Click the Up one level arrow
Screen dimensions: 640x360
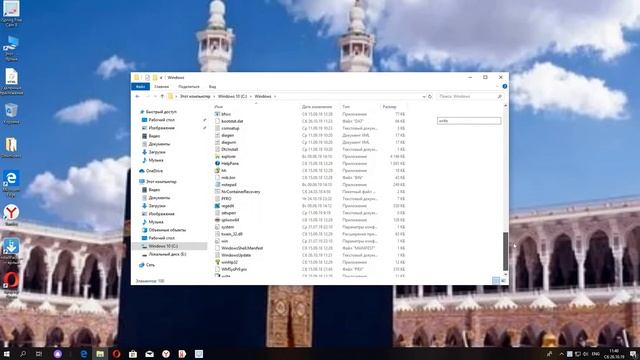[162, 96]
